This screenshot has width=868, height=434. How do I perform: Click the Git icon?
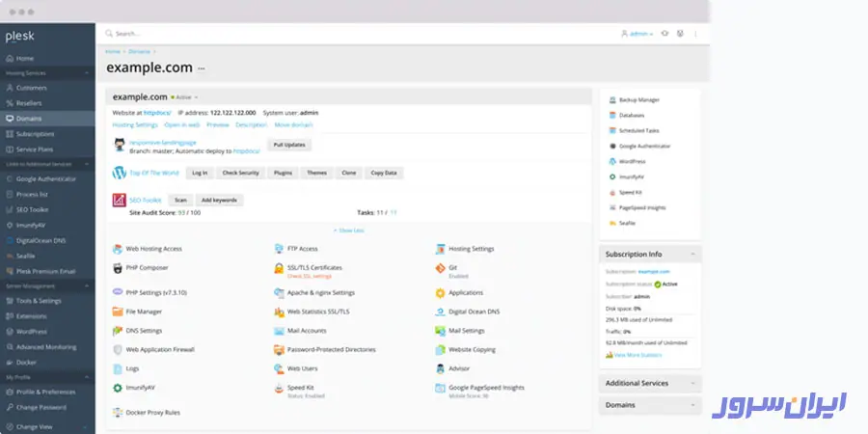click(x=440, y=268)
